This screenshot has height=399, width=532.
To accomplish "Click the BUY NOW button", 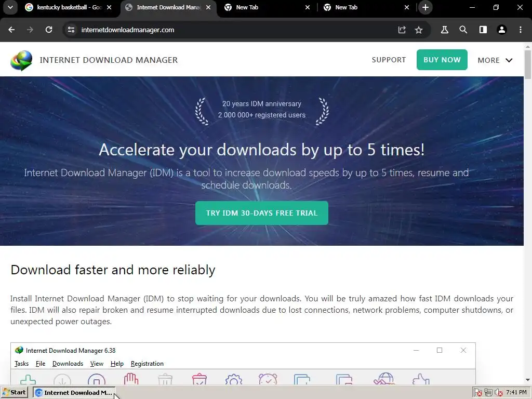I will click(442, 60).
